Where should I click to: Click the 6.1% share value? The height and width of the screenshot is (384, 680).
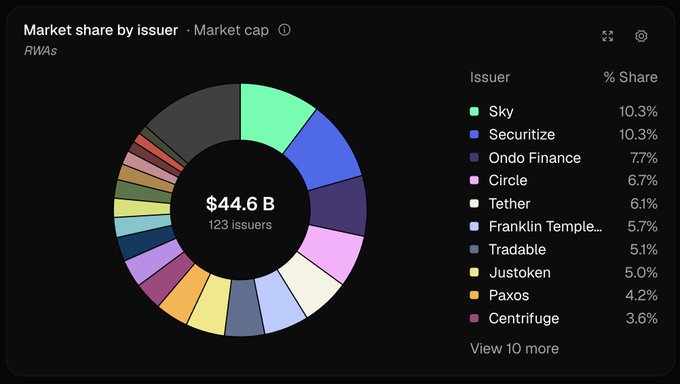pyautogui.click(x=644, y=203)
